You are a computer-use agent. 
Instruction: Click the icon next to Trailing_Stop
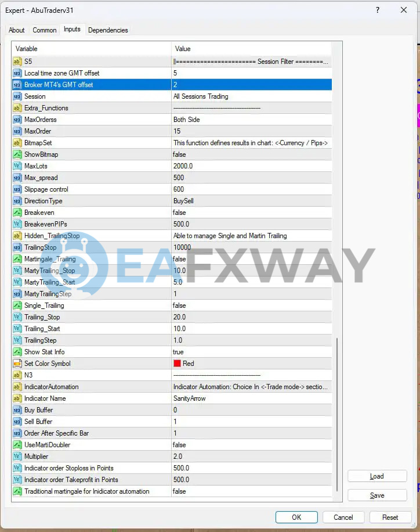[x=17, y=317]
